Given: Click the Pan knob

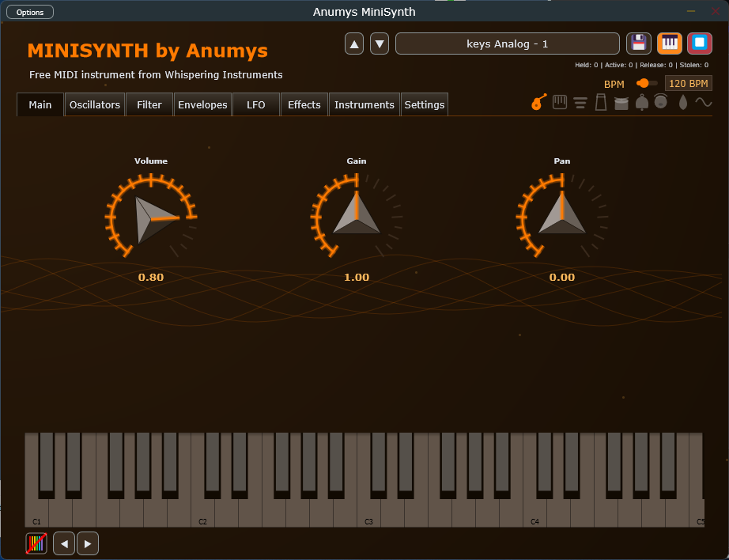Looking at the screenshot, I should tap(562, 218).
